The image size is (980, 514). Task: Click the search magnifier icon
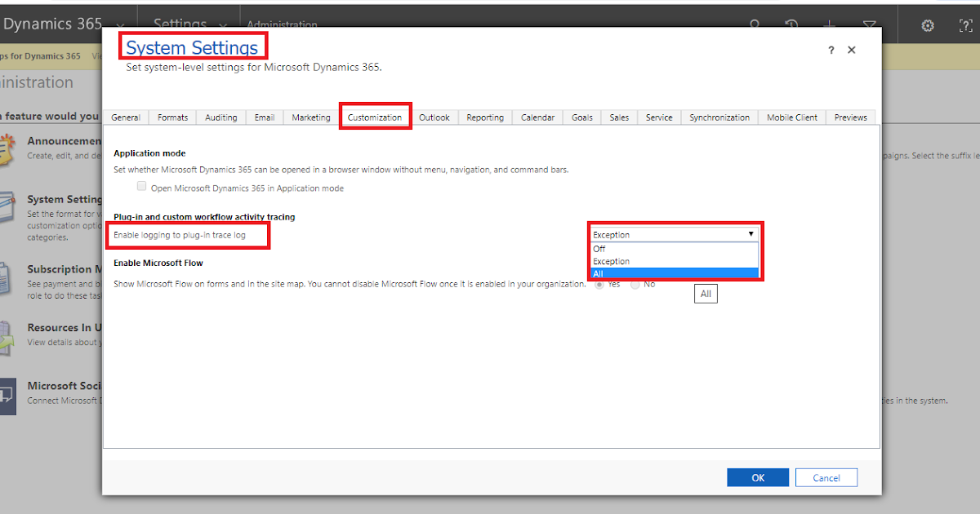(x=755, y=24)
